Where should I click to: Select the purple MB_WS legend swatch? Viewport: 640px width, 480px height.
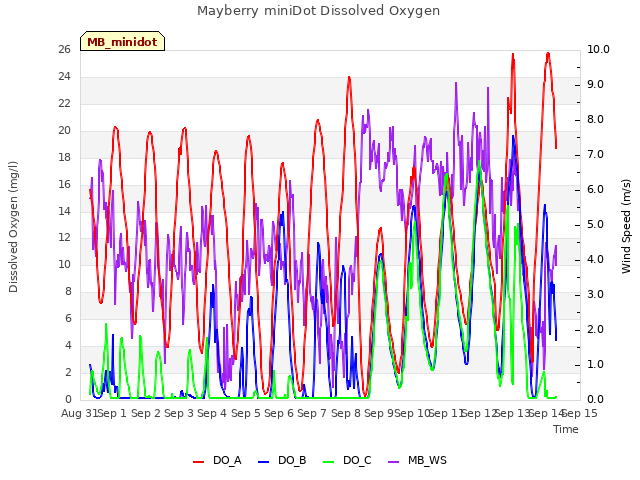click(393, 462)
